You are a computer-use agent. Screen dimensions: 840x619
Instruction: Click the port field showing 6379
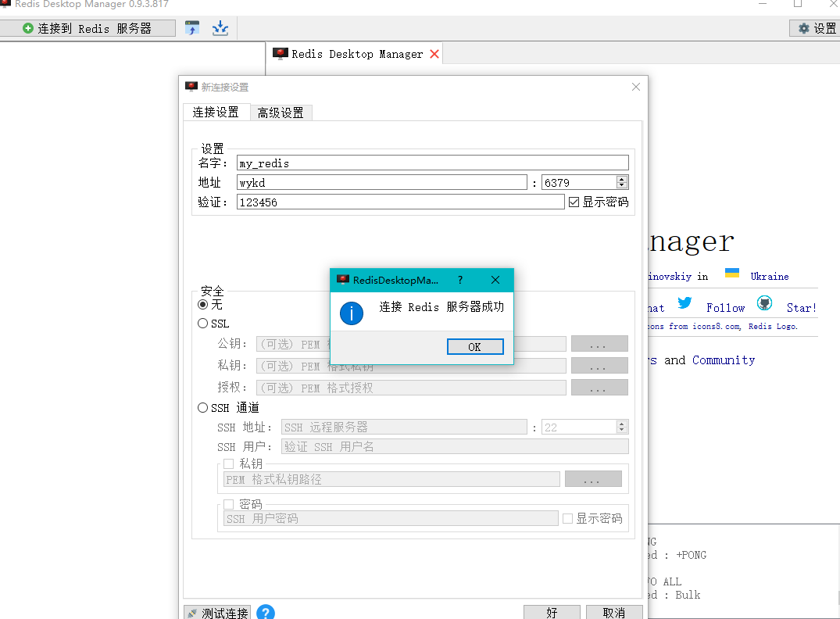578,183
